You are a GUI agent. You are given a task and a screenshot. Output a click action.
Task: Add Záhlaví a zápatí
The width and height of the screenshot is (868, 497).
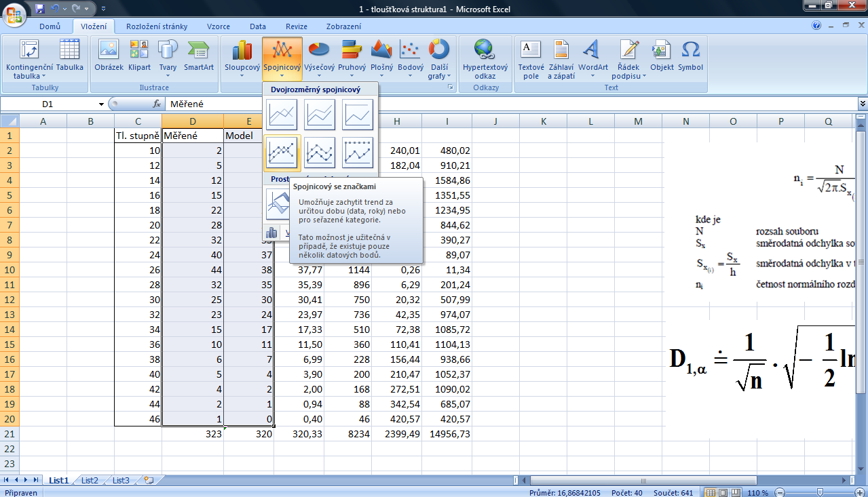tap(561, 60)
